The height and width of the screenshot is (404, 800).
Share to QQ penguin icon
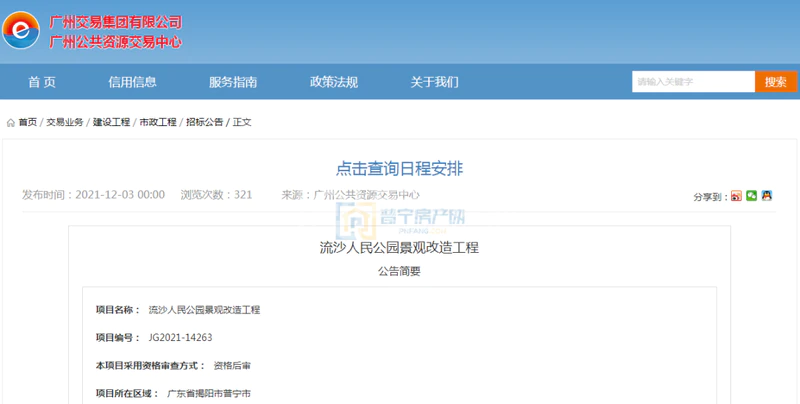(x=766, y=195)
